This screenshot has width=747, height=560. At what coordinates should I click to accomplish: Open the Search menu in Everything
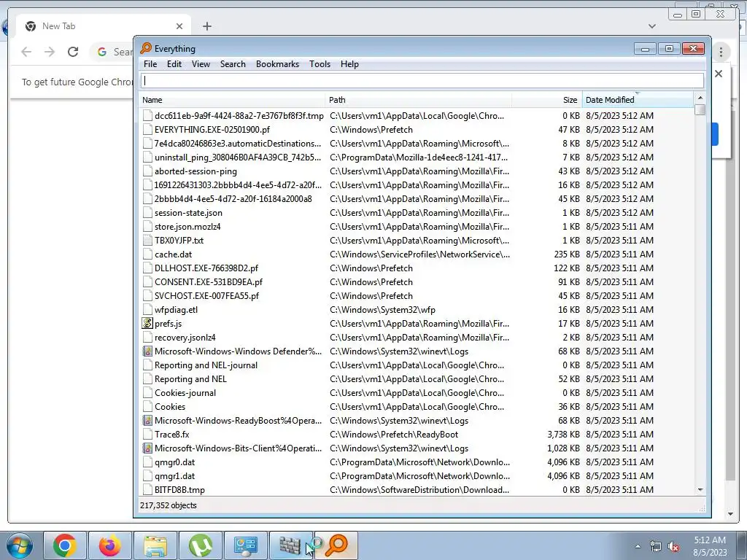point(233,64)
